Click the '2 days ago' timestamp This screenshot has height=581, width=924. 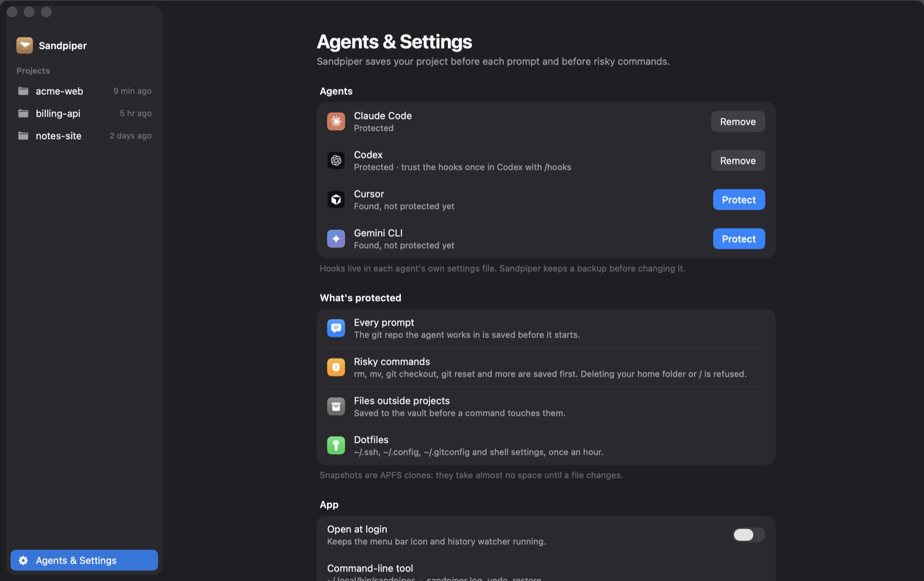[x=130, y=136]
